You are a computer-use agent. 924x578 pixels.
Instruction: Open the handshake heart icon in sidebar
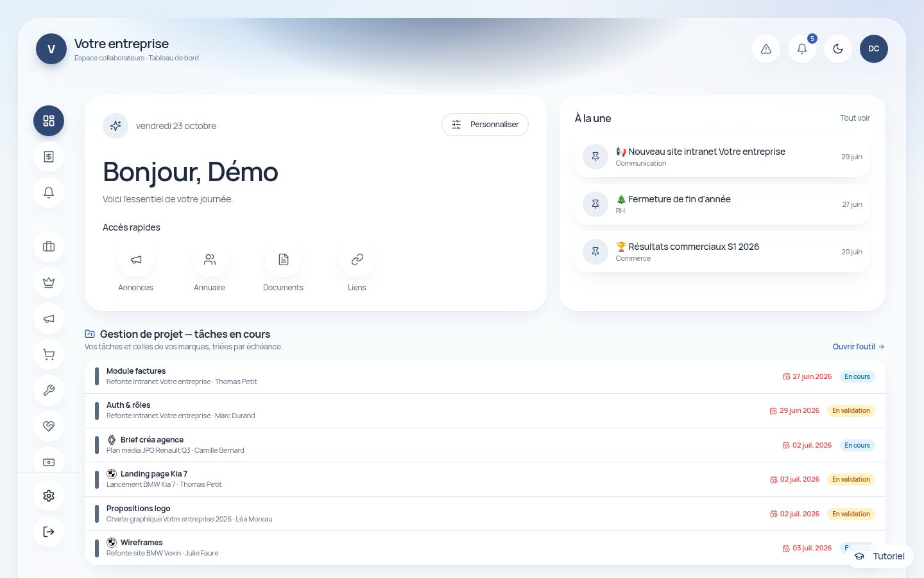[49, 426]
